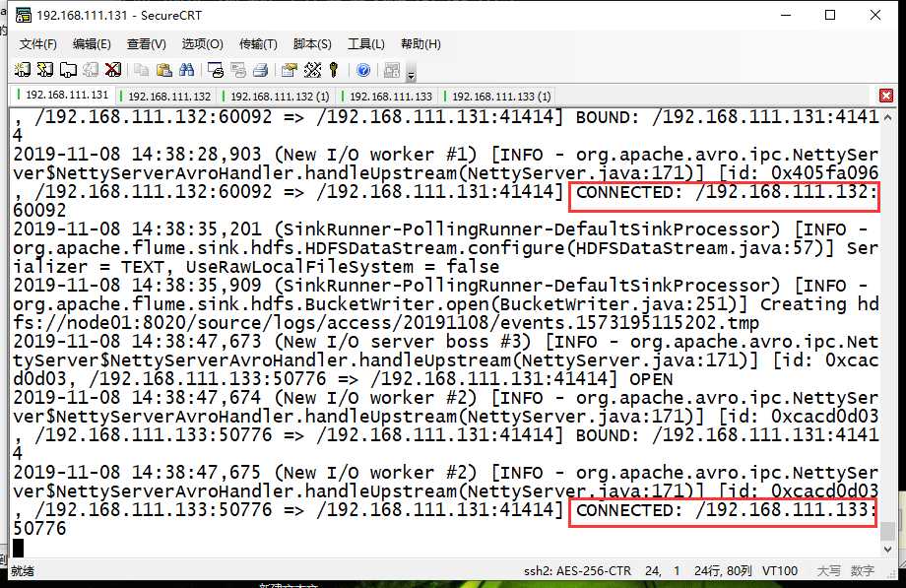This screenshot has width=906, height=588.
Task: Click Connect in Tab toolbar icon
Action: pos(68,70)
